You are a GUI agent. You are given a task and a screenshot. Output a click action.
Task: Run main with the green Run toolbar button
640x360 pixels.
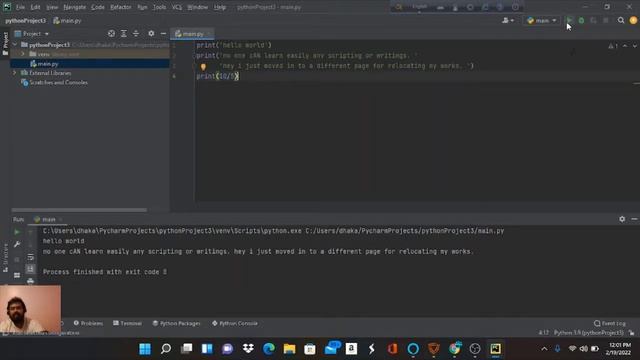[569, 20]
